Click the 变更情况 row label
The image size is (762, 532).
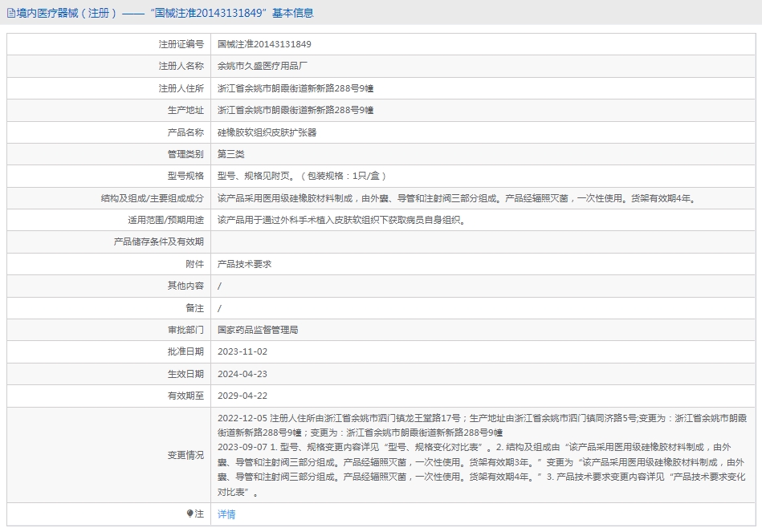[x=185, y=455]
